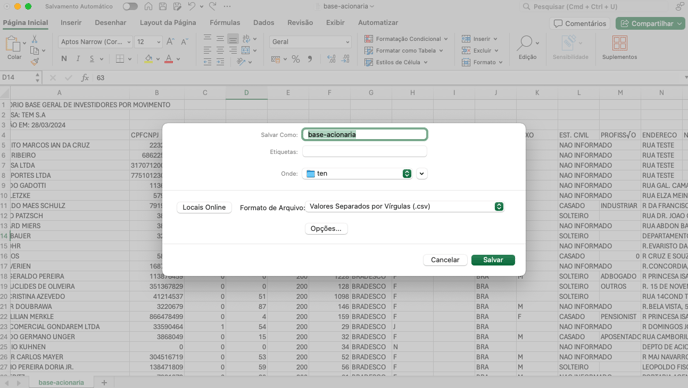Click the Edição search icon
688x388 pixels.
point(524,43)
